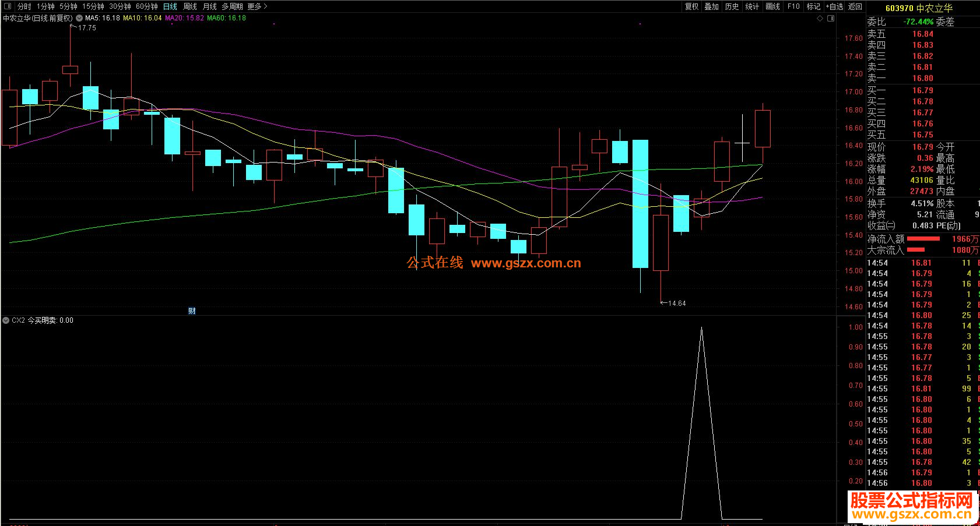
Task: Click the MA10: 16.04 indicator label
Action: point(142,18)
